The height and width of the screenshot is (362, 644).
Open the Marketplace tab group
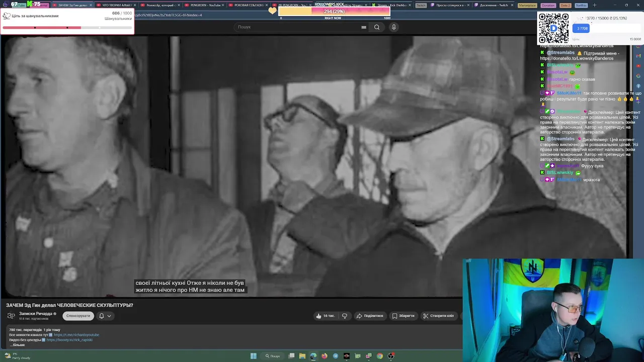527,5
